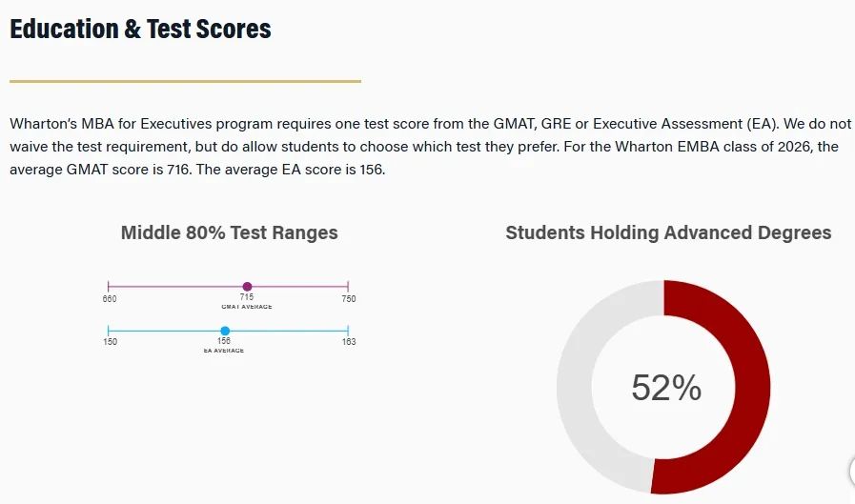Click the 52% label inside donut chart
This screenshot has width=855, height=504.
(x=666, y=388)
